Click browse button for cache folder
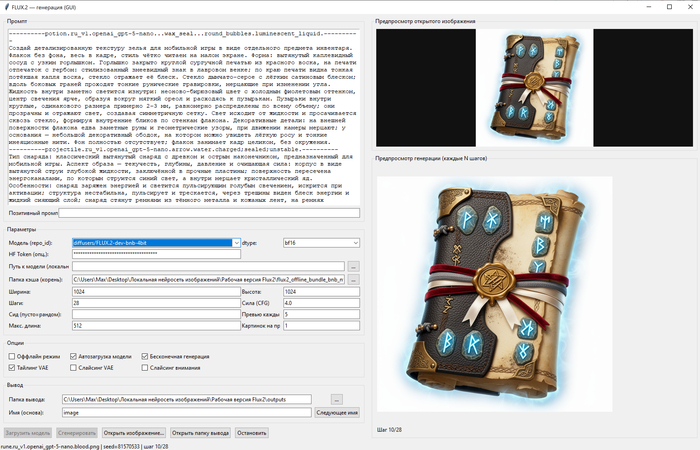This screenshot has height=450, width=700. 353,279
